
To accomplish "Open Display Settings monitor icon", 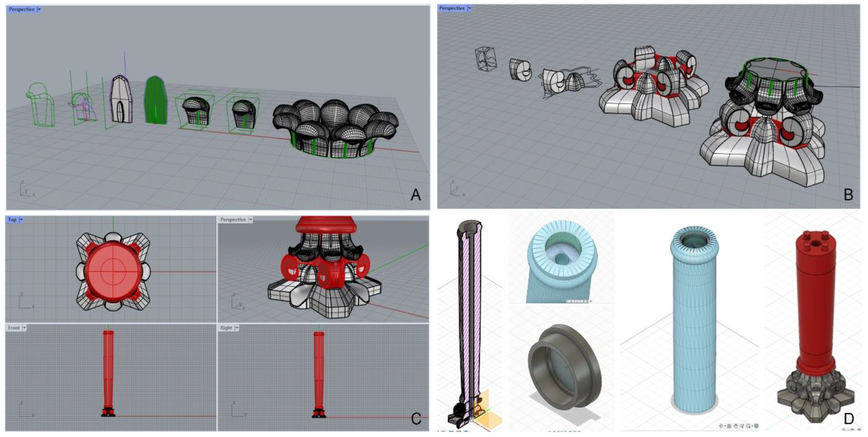I will 756,426.
